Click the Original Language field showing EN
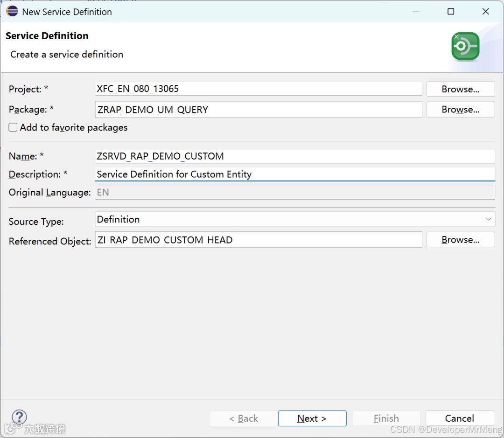The image size is (504, 438). coord(295,193)
